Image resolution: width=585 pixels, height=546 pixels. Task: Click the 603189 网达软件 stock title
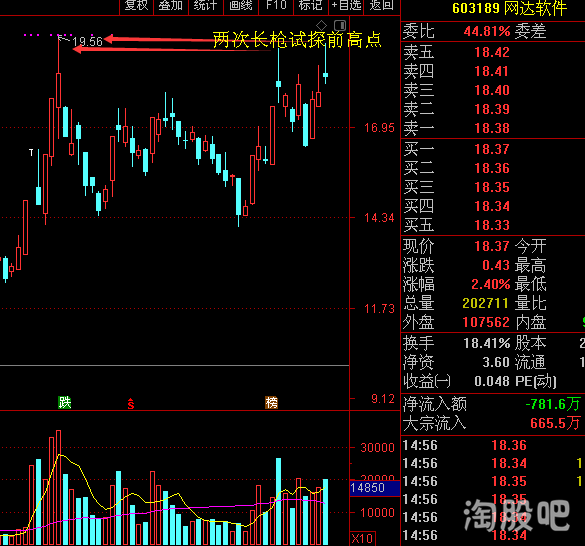pyautogui.click(x=509, y=8)
